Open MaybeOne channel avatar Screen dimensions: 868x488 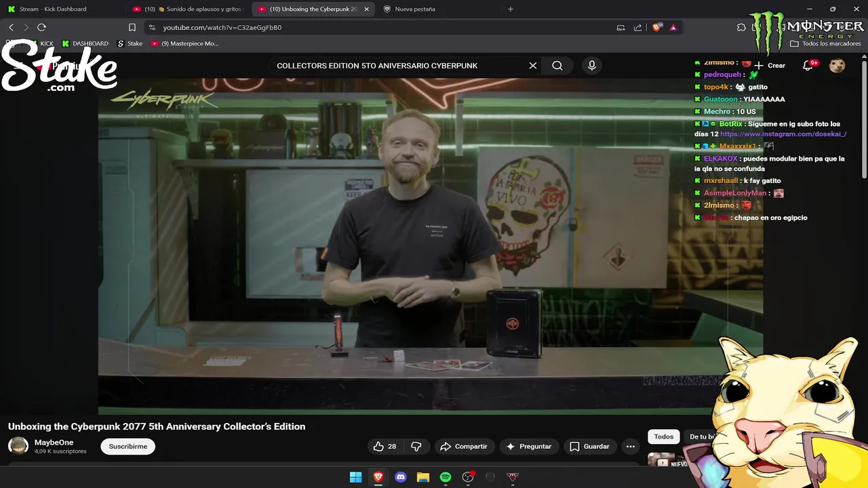click(x=18, y=446)
